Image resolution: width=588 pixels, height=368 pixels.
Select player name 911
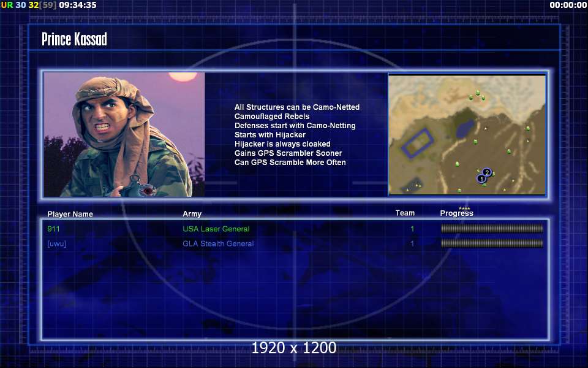pyautogui.click(x=54, y=229)
